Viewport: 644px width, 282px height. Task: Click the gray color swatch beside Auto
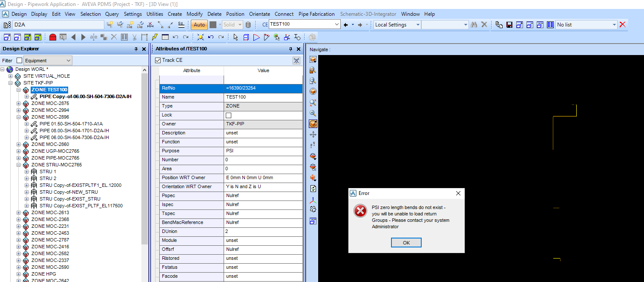213,25
